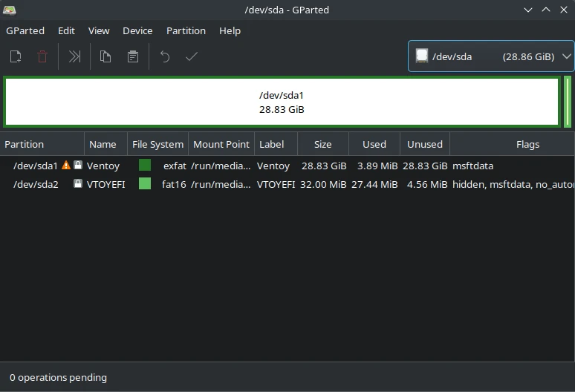Image resolution: width=575 pixels, height=392 pixels.
Task: Click the 4.56 MiB unused value
Action: coord(427,184)
